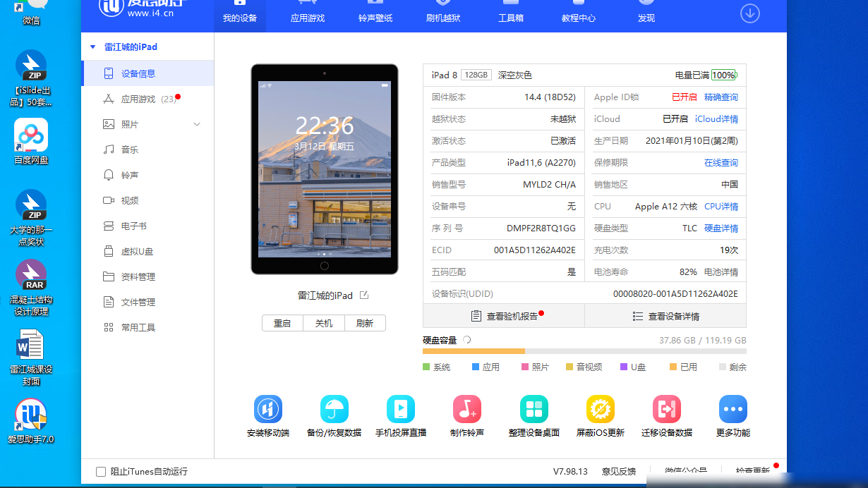Viewport: 868px width, 488px height.
Task: Click 精确查询 Apple ID lock link
Action: pos(721,97)
